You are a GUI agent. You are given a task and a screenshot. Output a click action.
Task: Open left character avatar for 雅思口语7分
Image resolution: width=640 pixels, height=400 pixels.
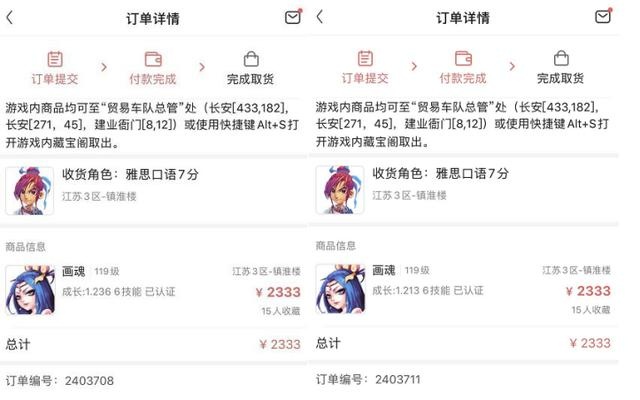pyautogui.click(x=29, y=191)
